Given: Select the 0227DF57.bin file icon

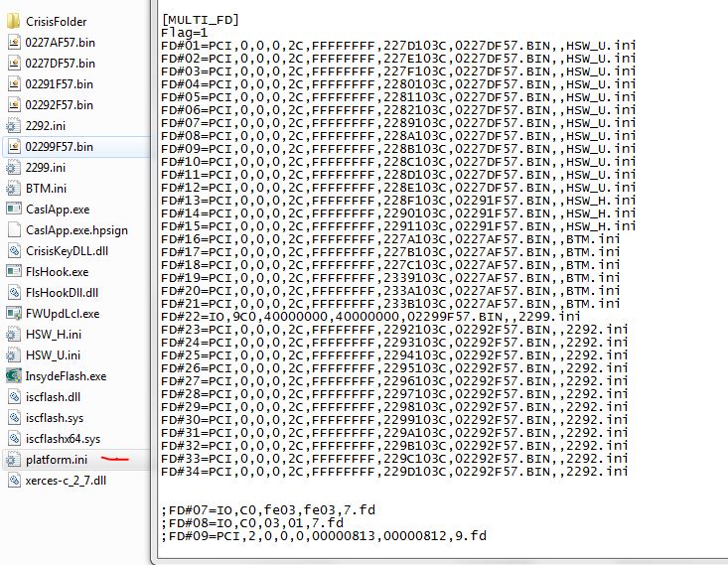Looking at the screenshot, I should [x=14, y=64].
